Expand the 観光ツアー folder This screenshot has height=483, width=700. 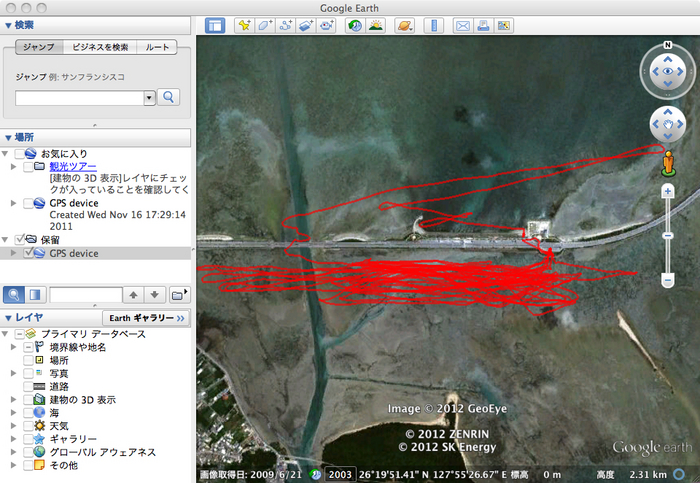pos(13,167)
